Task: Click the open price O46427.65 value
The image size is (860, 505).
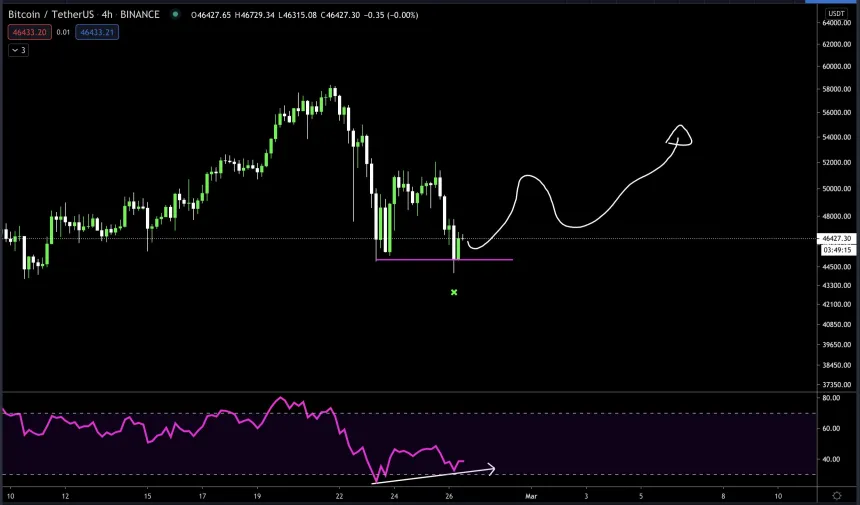Action: tap(211, 15)
